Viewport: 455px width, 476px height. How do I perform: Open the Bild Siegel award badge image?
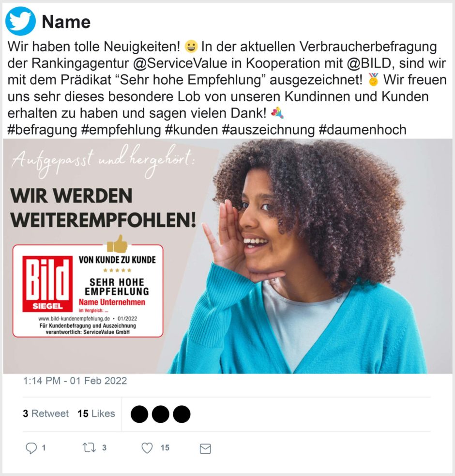pyautogui.click(x=88, y=291)
